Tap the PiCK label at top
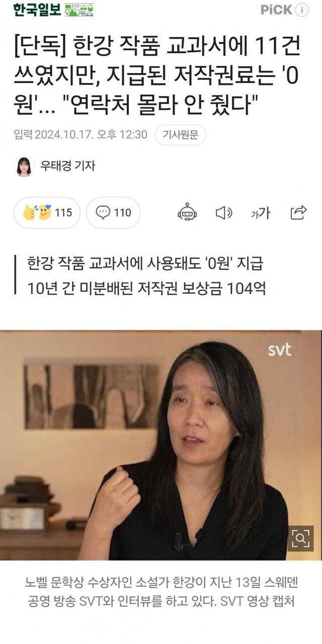The height and width of the screenshot is (644, 322). (x=276, y=10)
